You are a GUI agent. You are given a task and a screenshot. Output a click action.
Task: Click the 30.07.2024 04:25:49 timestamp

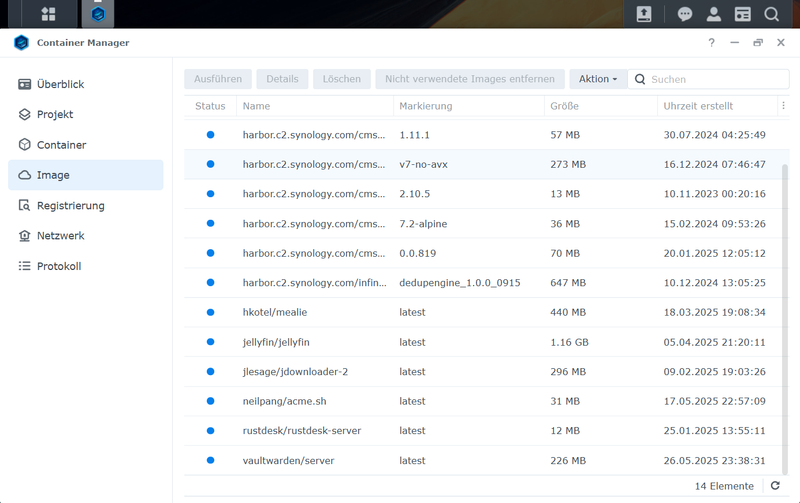click(714, 135)
